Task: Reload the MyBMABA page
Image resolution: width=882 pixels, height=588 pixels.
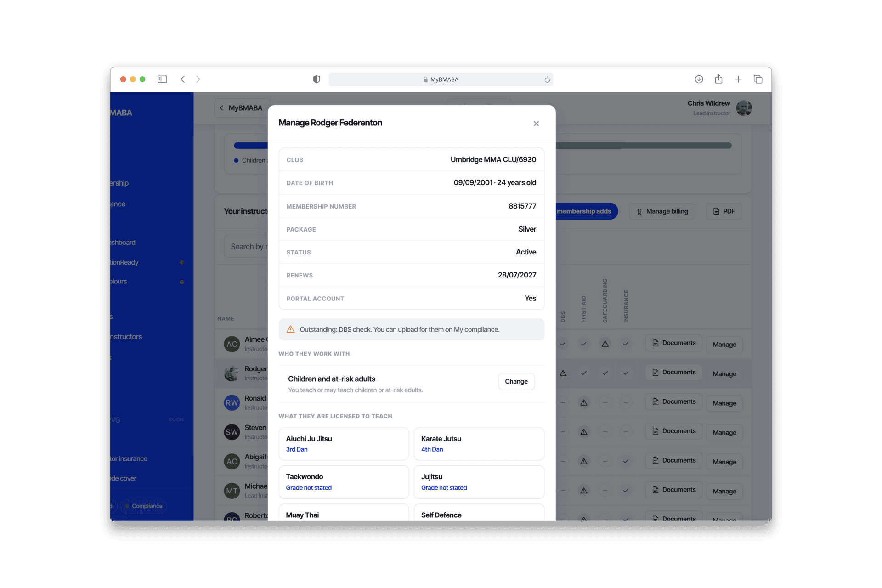Action: [x=547, y=79]
